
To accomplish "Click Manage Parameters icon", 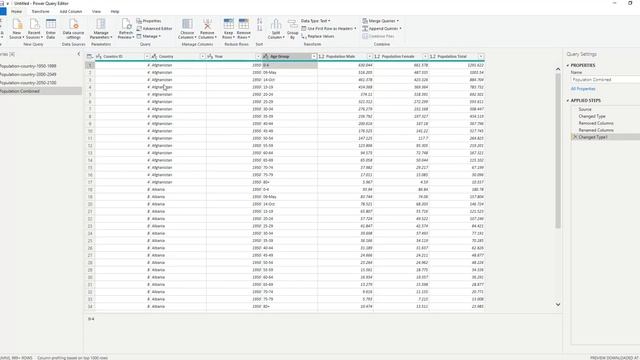I will [101, 24].
